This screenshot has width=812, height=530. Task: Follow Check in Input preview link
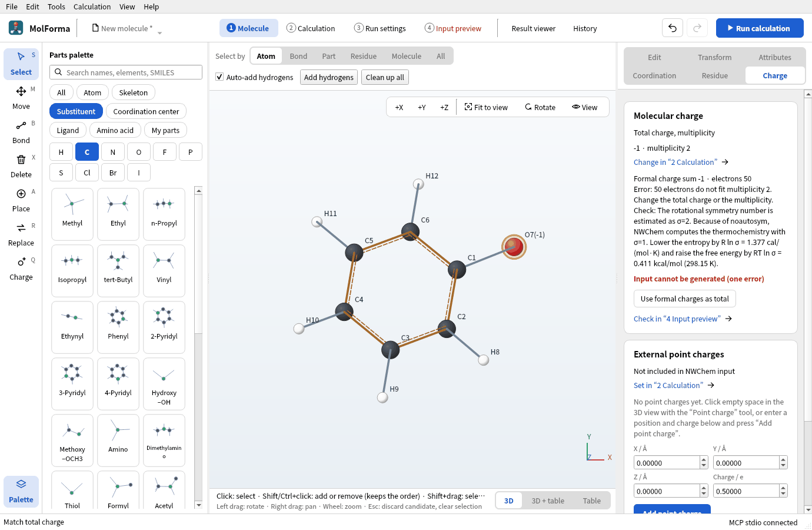683,319
